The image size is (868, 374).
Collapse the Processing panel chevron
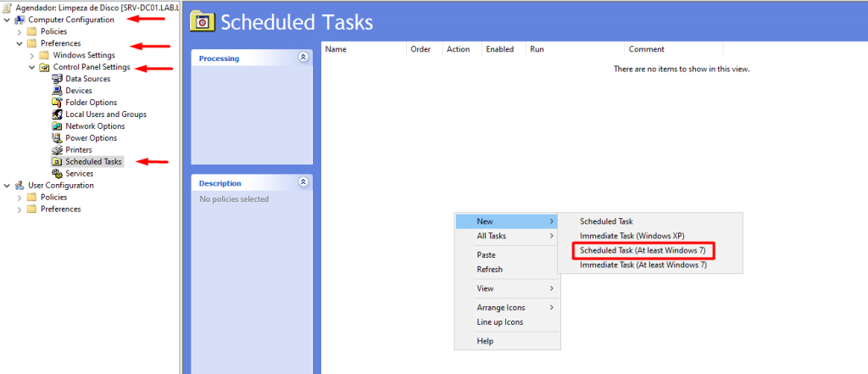coord(303,58)
